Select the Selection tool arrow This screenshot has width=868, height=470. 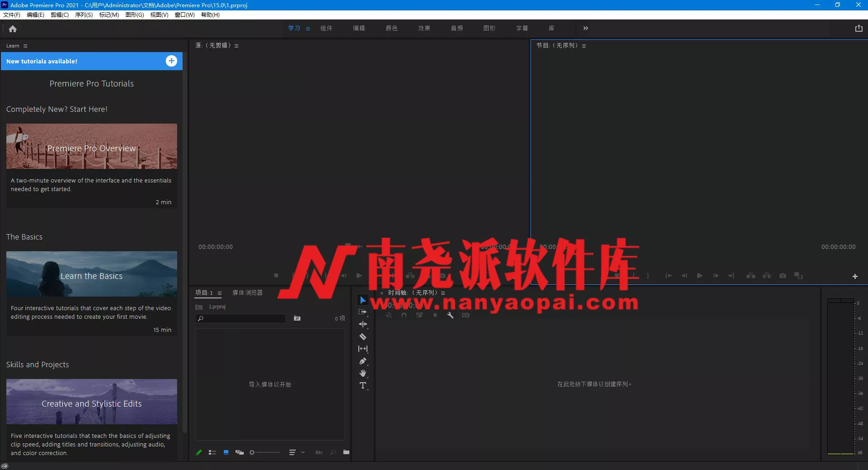pos(362,300)
